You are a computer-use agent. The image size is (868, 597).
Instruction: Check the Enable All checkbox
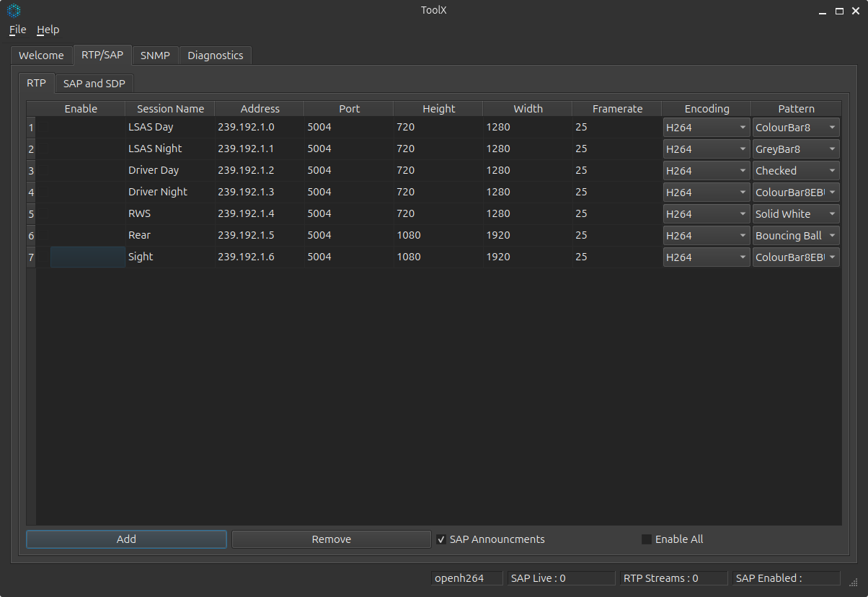646,539
